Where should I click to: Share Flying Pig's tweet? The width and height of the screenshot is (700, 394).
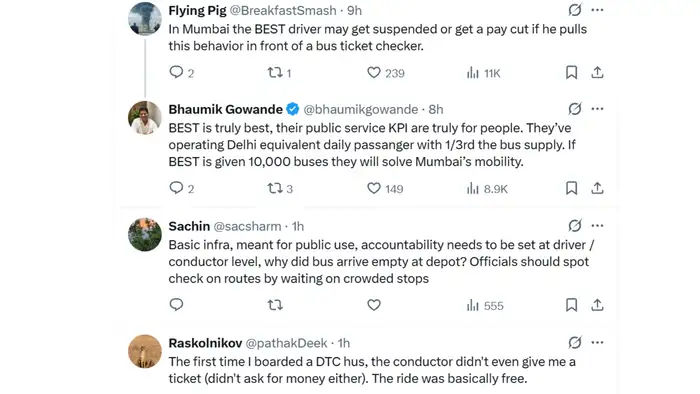(597, 72)
